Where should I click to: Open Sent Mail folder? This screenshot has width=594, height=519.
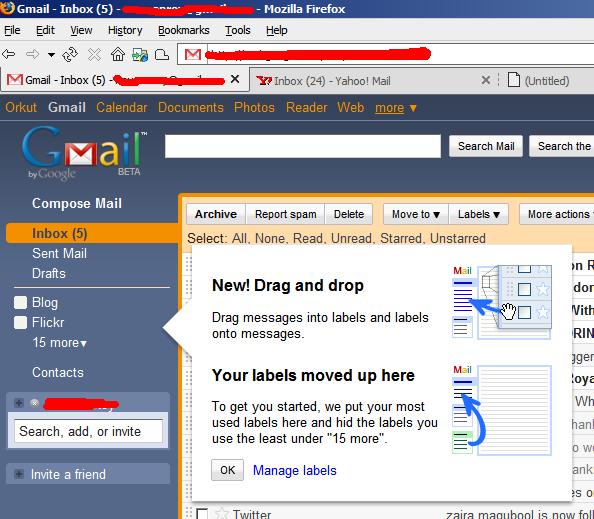59,253
